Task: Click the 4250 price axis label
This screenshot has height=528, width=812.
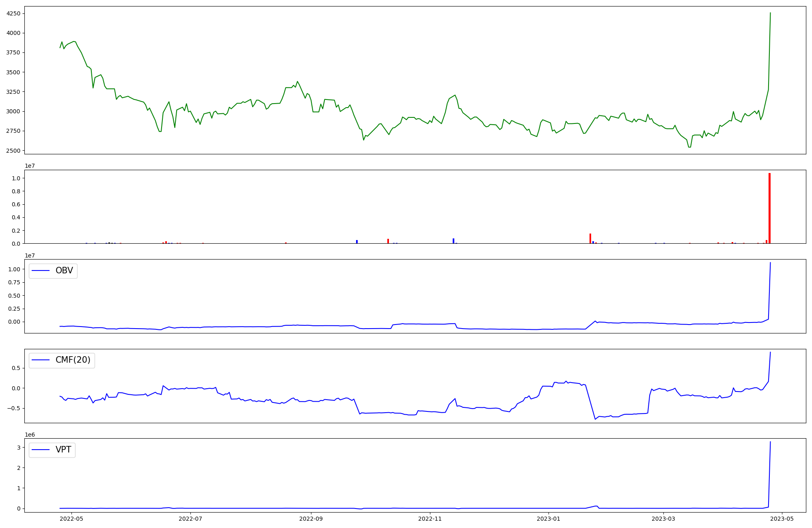Action: (13, 13)
